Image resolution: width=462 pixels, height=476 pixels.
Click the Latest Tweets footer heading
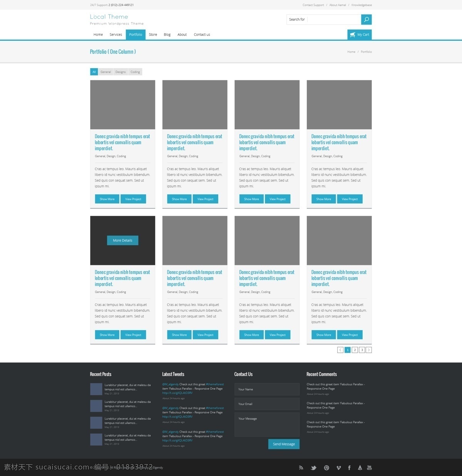coord(173,374)
